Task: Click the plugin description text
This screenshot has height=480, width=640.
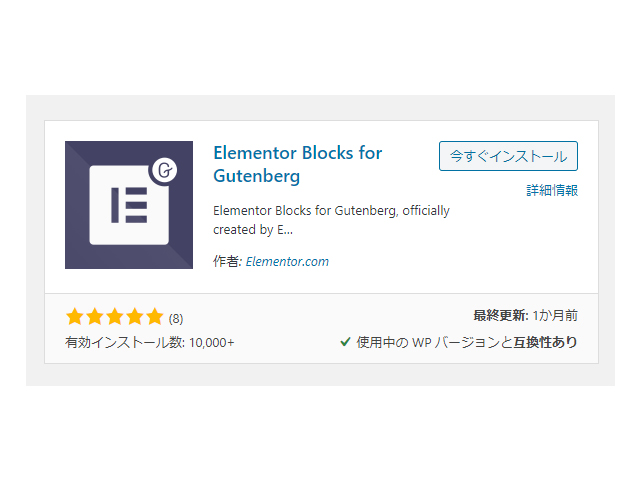Action: click(x=331, y=220)
